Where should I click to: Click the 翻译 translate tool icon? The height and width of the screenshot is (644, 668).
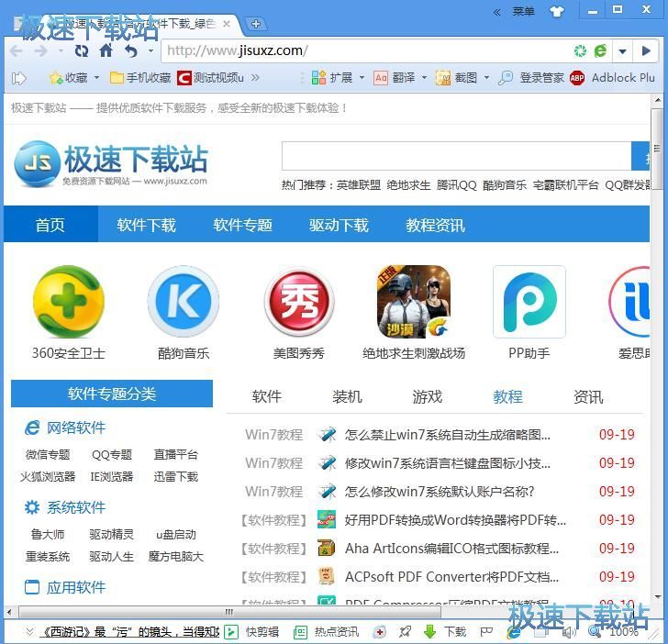pyautogui.click(x=381, y=78)
